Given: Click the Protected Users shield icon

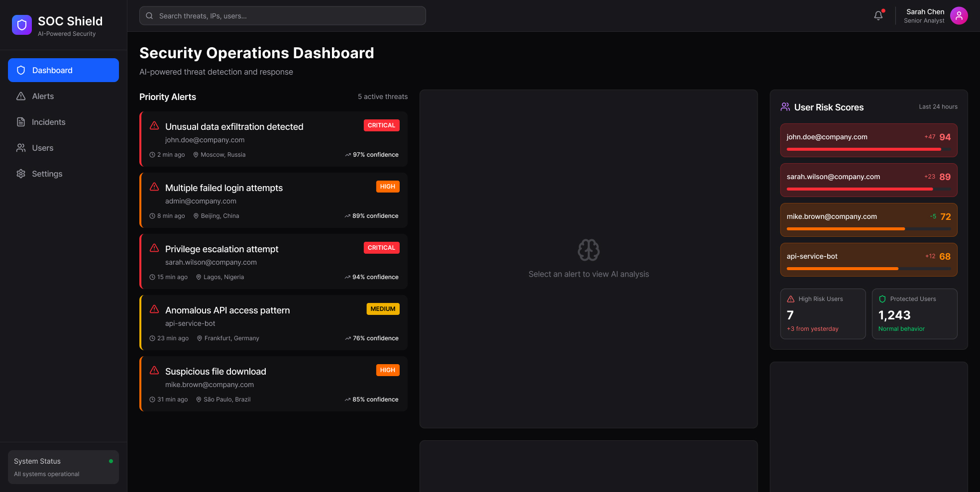Looking at the screenshot, I should point(882,299).
